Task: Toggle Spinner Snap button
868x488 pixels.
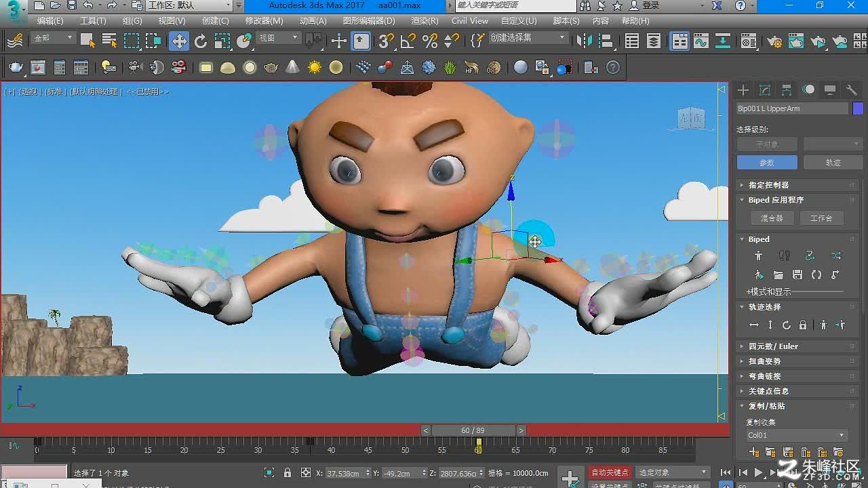Action: (x=452, y=41)
